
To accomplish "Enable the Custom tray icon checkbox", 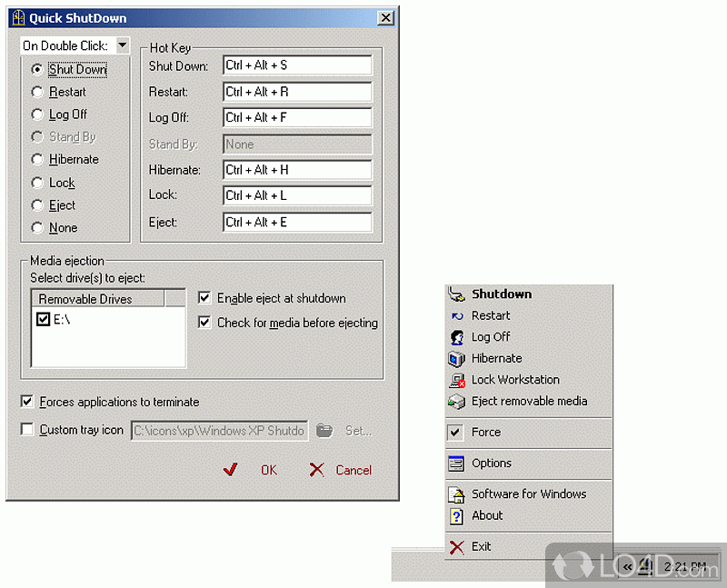I will click(27, 429).
